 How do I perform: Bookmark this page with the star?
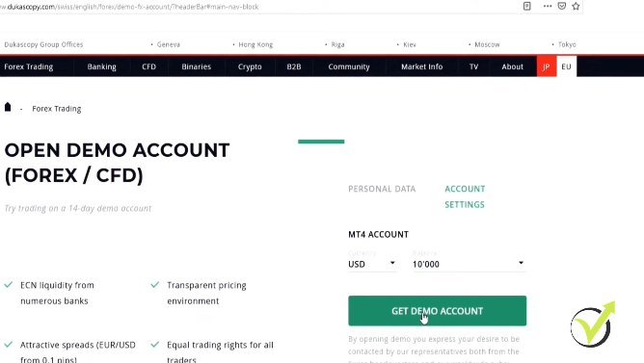576,6
